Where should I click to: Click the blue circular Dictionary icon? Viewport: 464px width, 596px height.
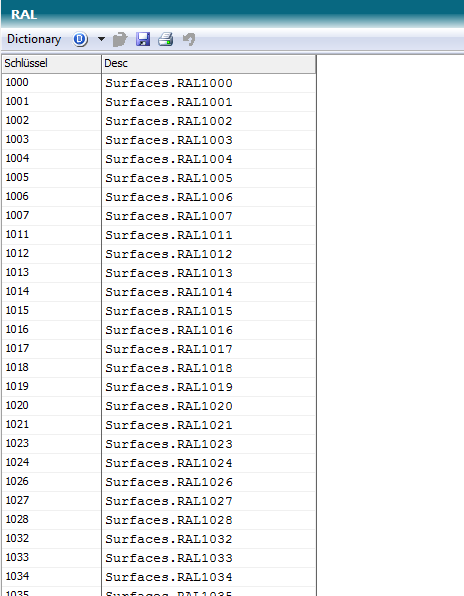click(x=80, y=39)
